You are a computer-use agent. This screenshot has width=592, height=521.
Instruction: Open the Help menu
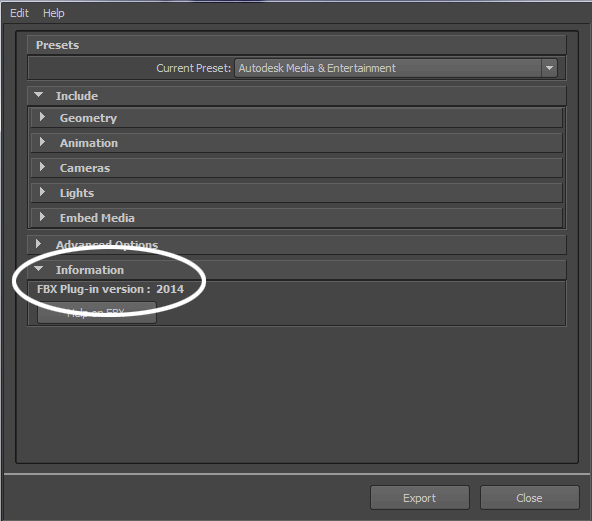pos(54,13)
